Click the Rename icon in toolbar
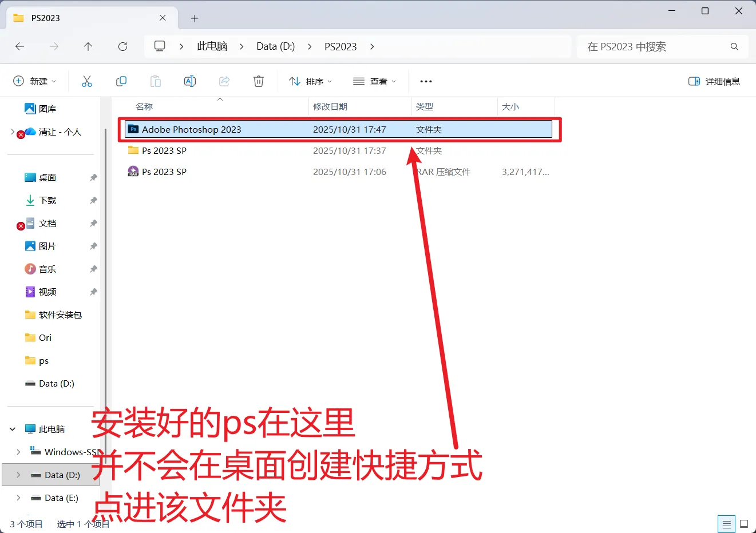The width and height of the screenshot is (756, 533). pyautogui.click(x=190, y=81)
